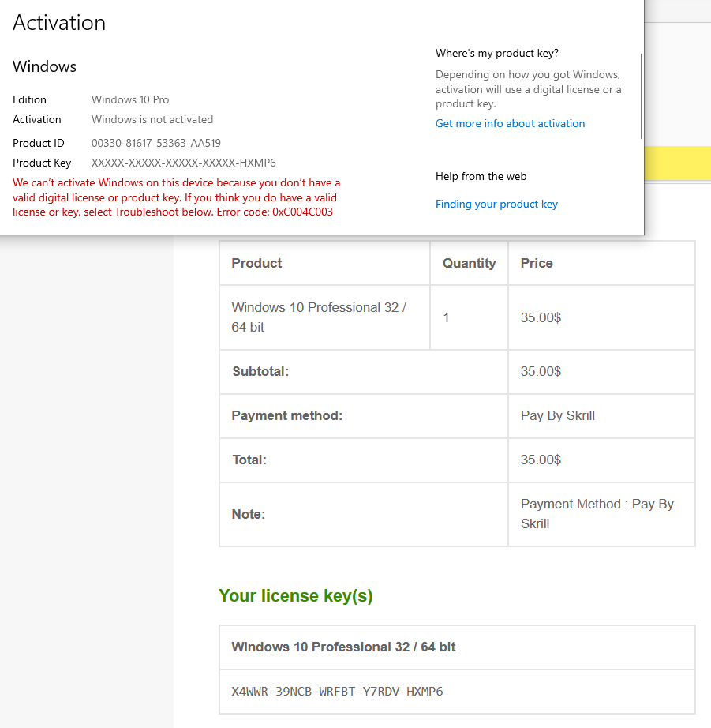The width and height of the screenshot is (711, 728).
Task: Click the 'Quantity' column header
Action: click(469, 263)
